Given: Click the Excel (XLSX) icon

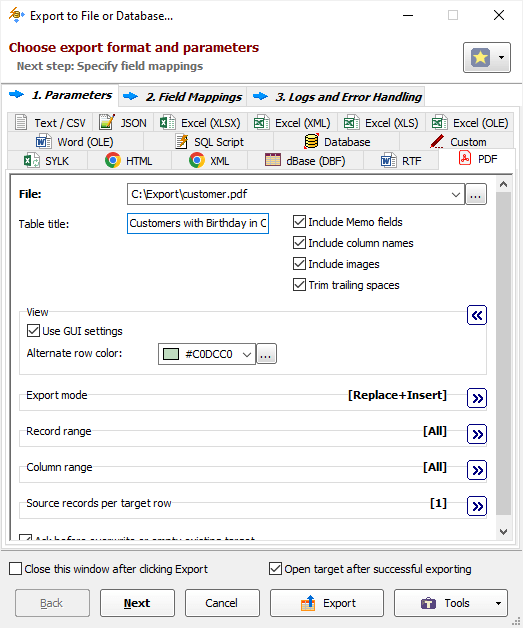Looking at the screenshot, I should (x=167, y=122).
